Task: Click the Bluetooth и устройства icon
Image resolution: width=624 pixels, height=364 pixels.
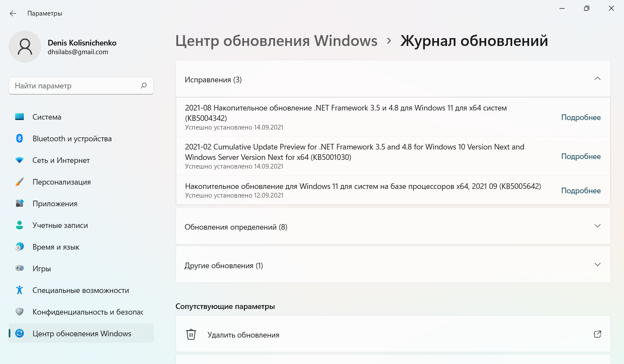Action: pos(19,139)
